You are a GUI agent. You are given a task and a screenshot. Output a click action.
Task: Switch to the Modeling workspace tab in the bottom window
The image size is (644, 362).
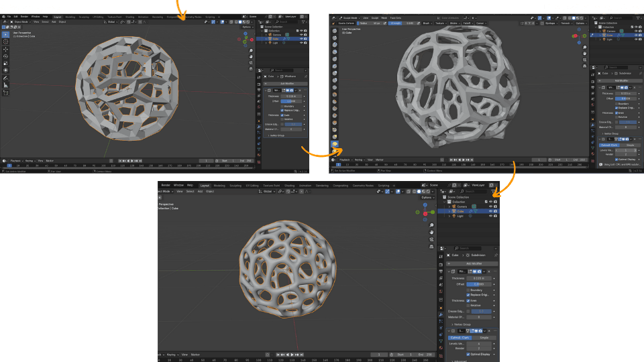[x=219, y=185]
